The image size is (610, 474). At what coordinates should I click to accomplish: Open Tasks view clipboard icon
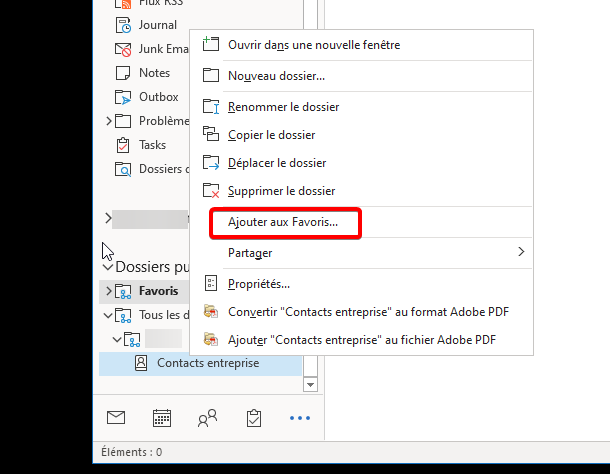tap(253, 418)
